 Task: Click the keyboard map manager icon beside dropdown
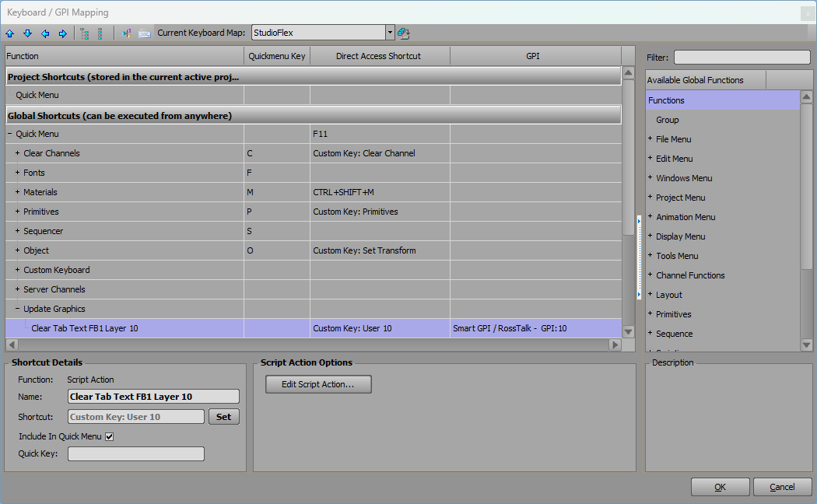403,33
